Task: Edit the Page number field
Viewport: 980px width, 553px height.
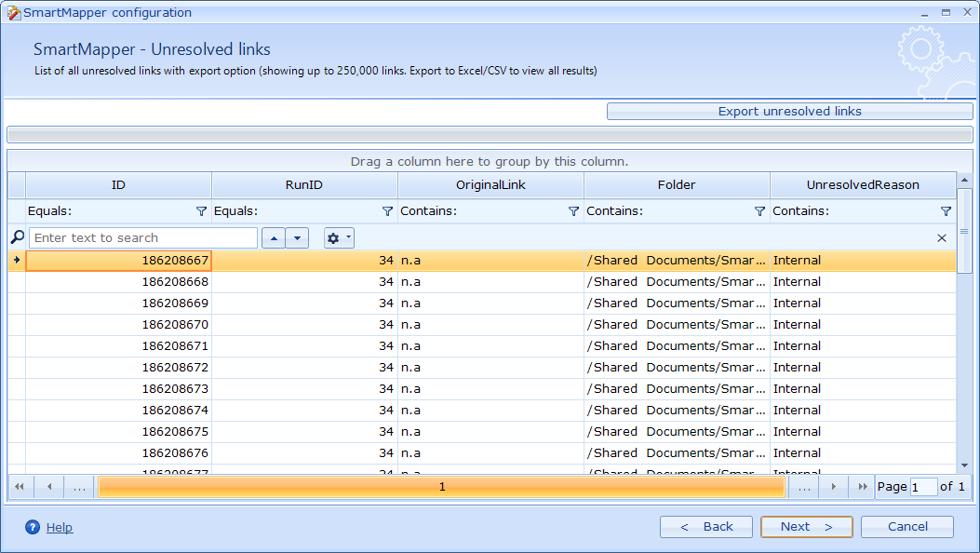Action: (924, 487)
